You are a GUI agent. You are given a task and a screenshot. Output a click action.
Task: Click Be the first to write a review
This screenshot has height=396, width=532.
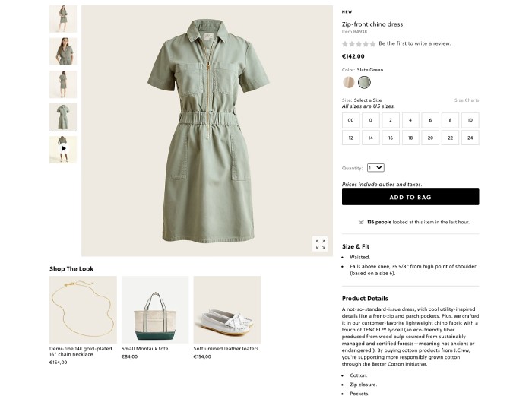click(x=414, y=43)
